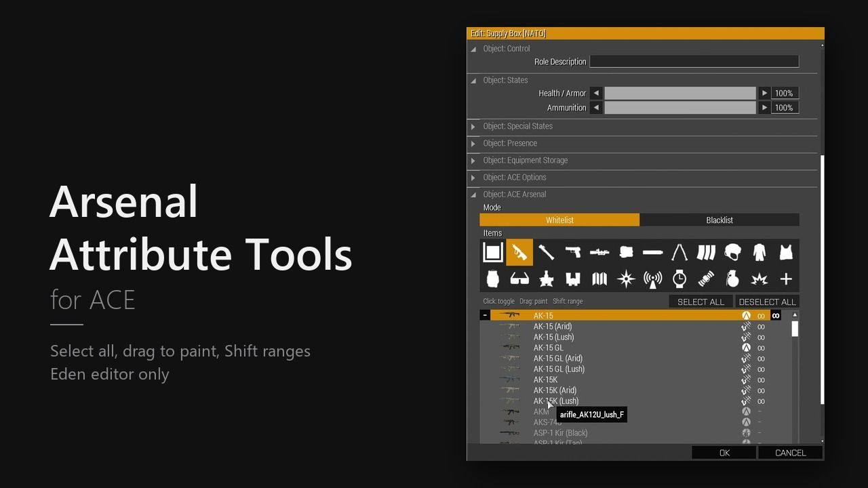Image resolution: width=868 pixels, height=488 pixels.
Task: Collapse the Object: Control section
Action: coord(473,49)
